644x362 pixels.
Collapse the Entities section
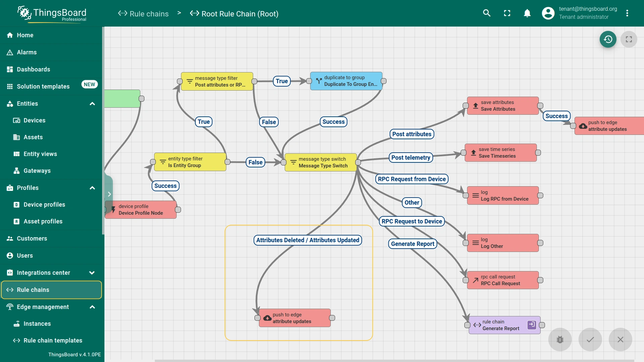point(92,104)
